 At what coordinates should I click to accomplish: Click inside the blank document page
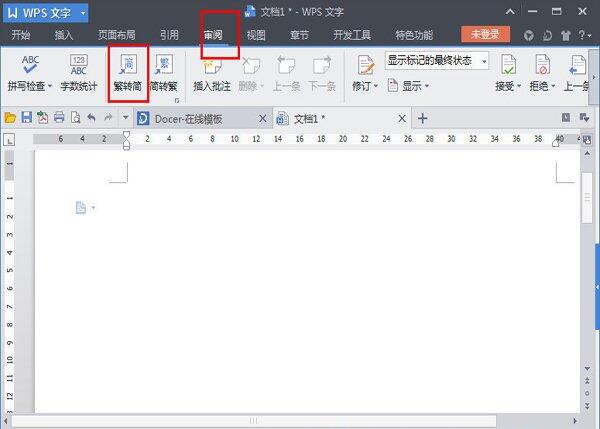(x=307, y=281)
